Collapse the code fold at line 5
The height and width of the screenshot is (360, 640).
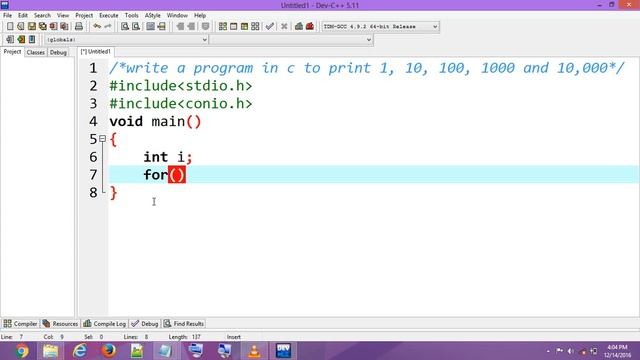[102, 139]
